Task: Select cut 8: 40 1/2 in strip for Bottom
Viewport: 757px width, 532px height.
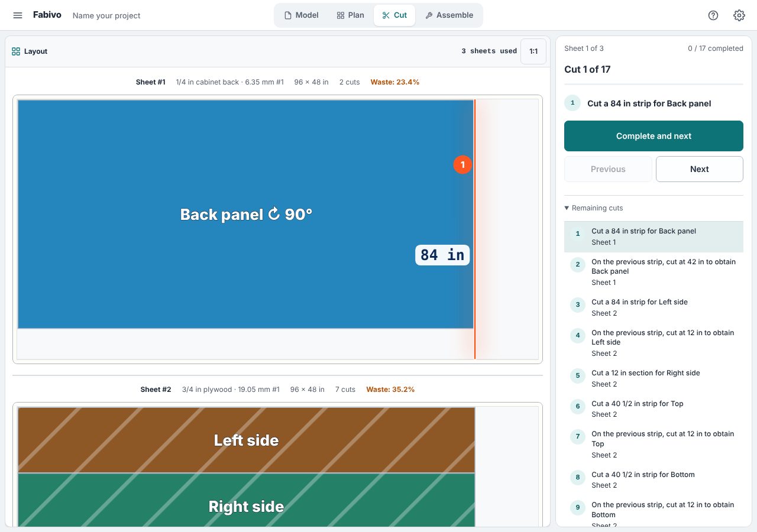Action: [x=654, y=480]
